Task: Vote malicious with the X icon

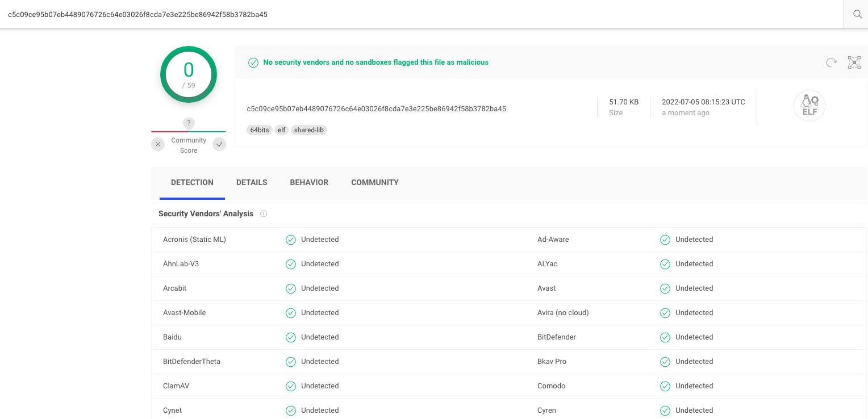Action: tap(158, 145)
